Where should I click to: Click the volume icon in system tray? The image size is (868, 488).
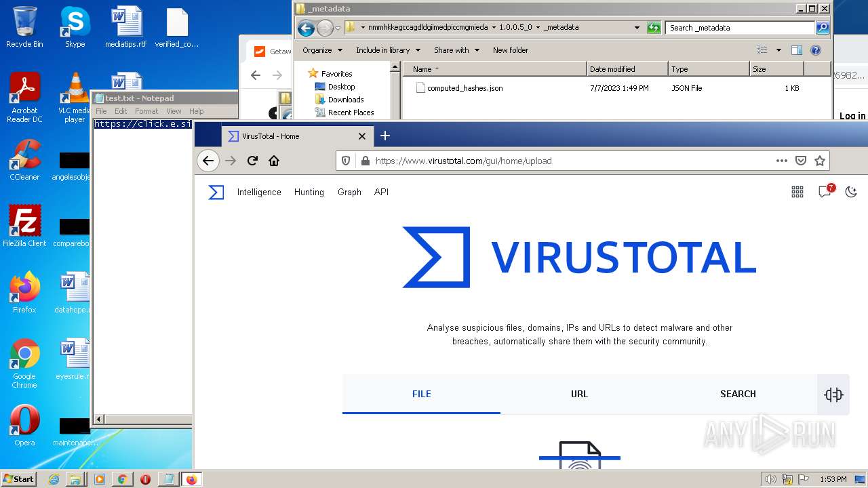click(x=770, y=479)
